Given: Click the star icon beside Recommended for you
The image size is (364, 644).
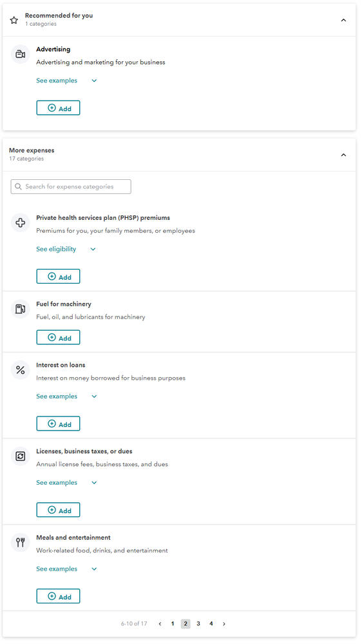Looking at the screenshot, I should (x=14, y=20).
